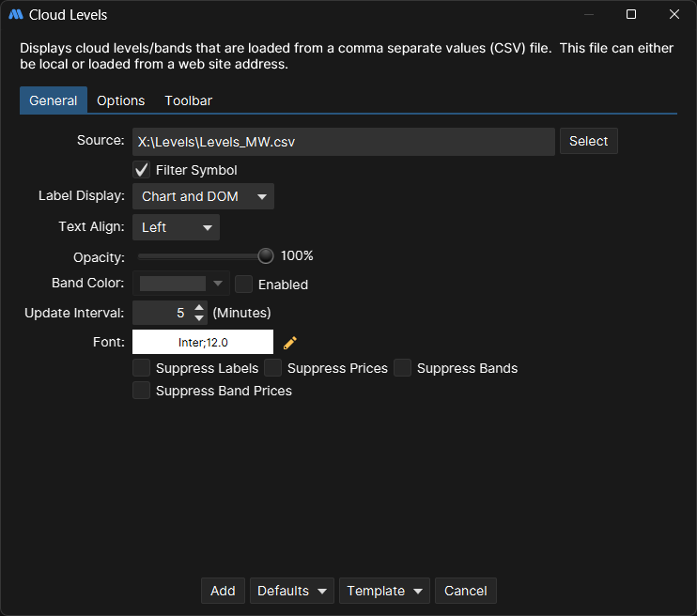Image resolution: width=697 pixels, height=616 pixels.
Task: Minimize the Cloud Levels window
Action: click(588, 15)
